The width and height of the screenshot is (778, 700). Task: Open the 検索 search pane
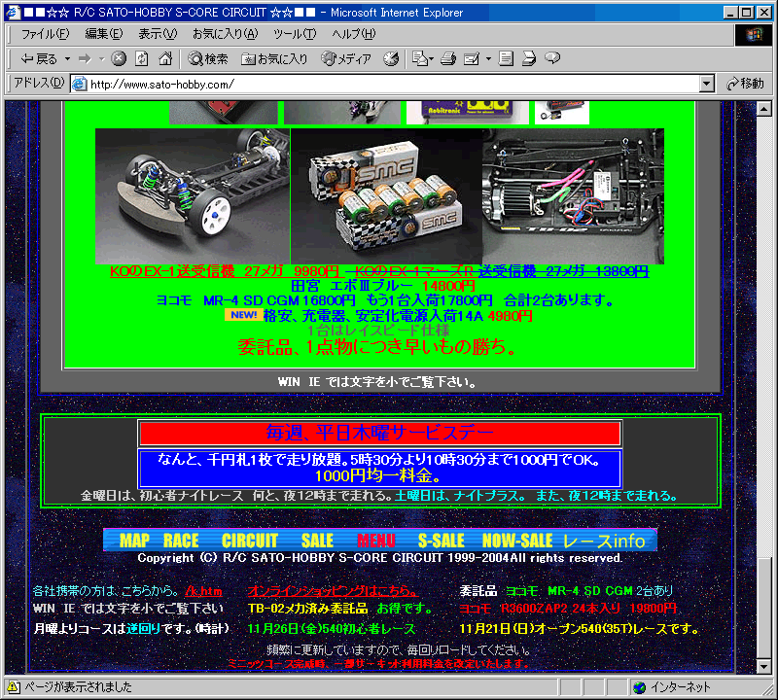[x=208, y=59]
